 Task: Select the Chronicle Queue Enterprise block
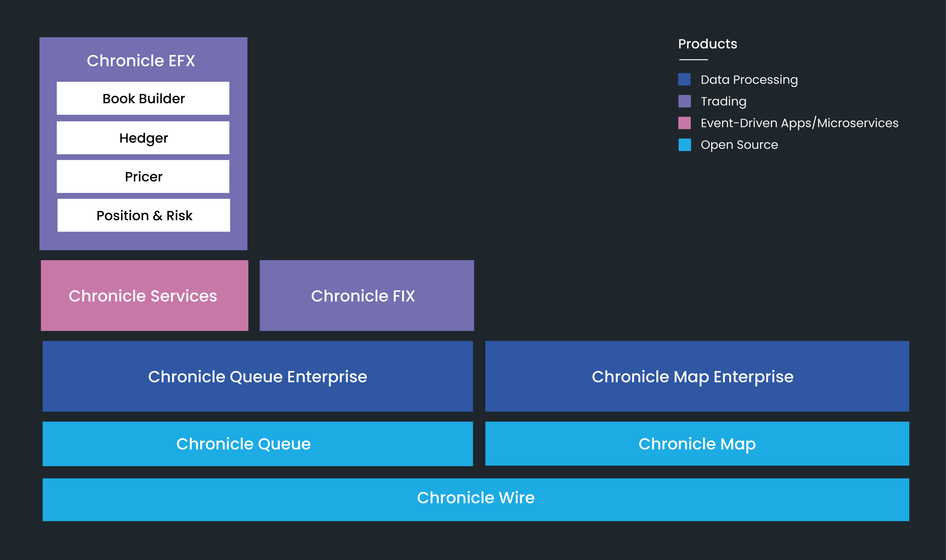coord(258,376)
